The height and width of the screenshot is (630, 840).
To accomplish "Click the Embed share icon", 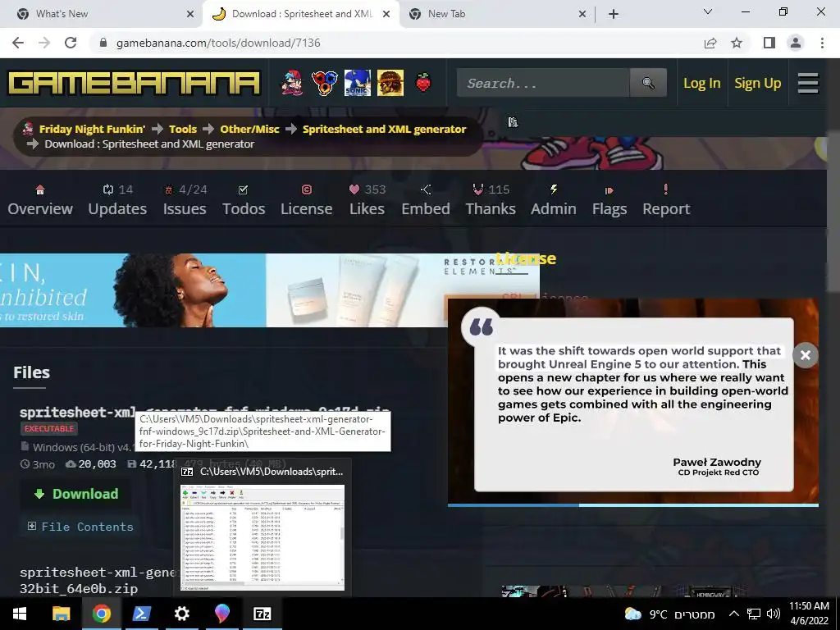I will coord(426,189).
